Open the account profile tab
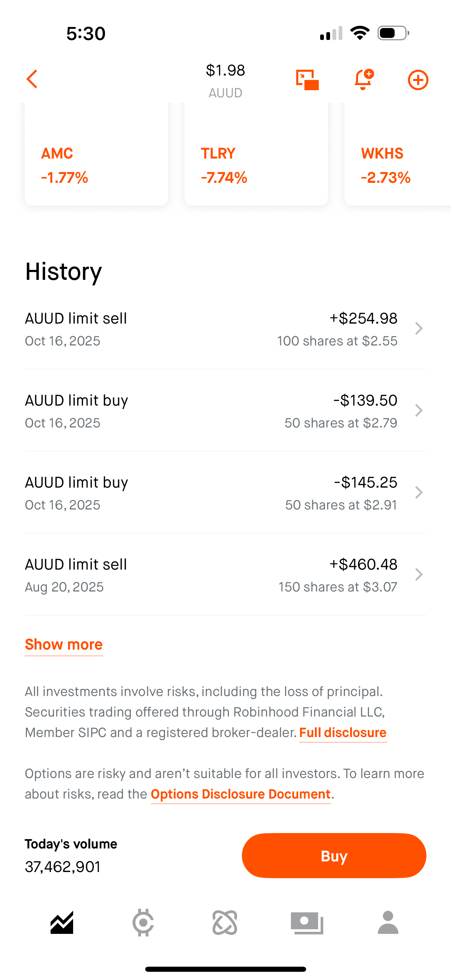451x980 pixels. (388, 923)
